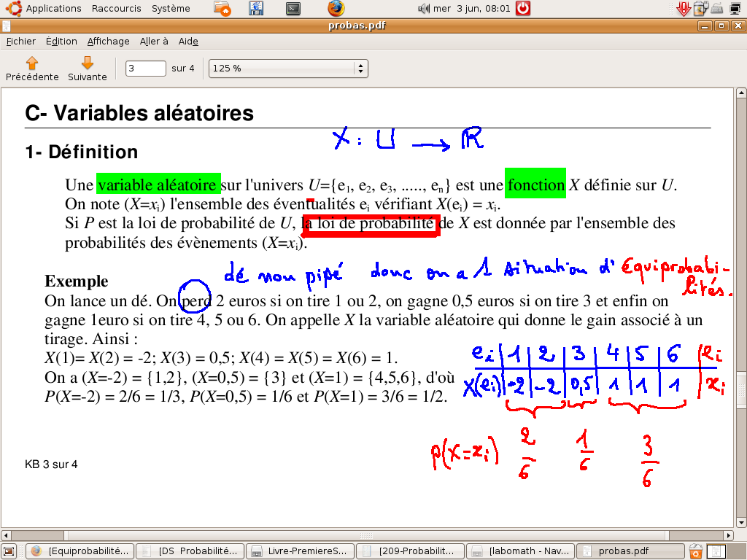
Task: Expand the Système menu
Action: (171, 9)
